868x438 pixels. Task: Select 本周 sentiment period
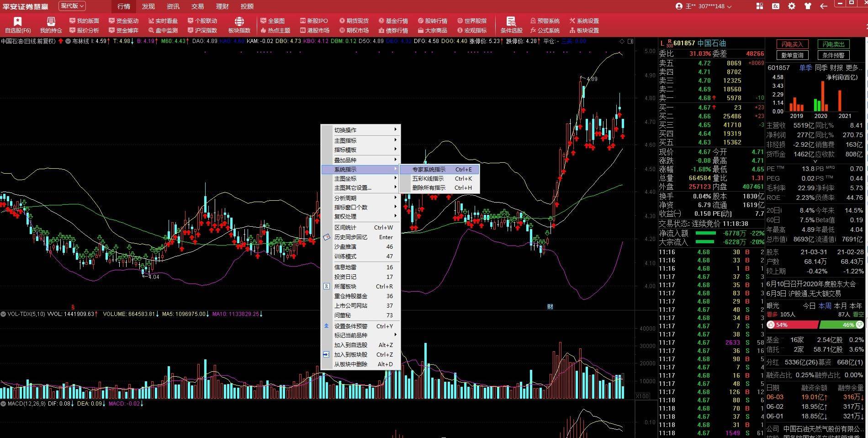coord(825,305)
